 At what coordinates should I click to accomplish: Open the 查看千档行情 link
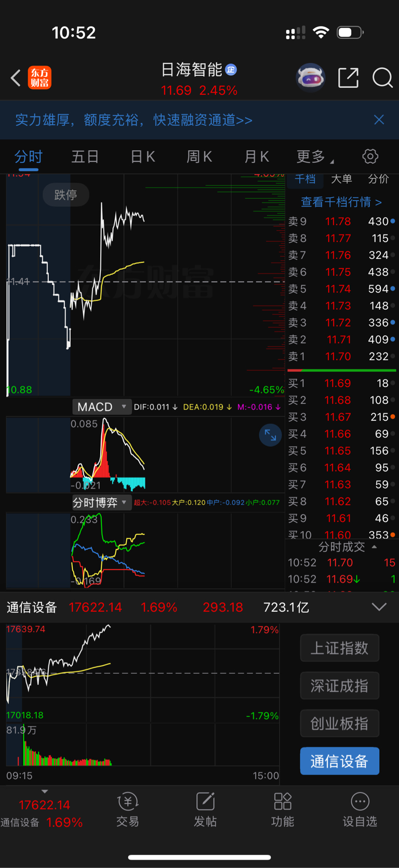[341, 202]
